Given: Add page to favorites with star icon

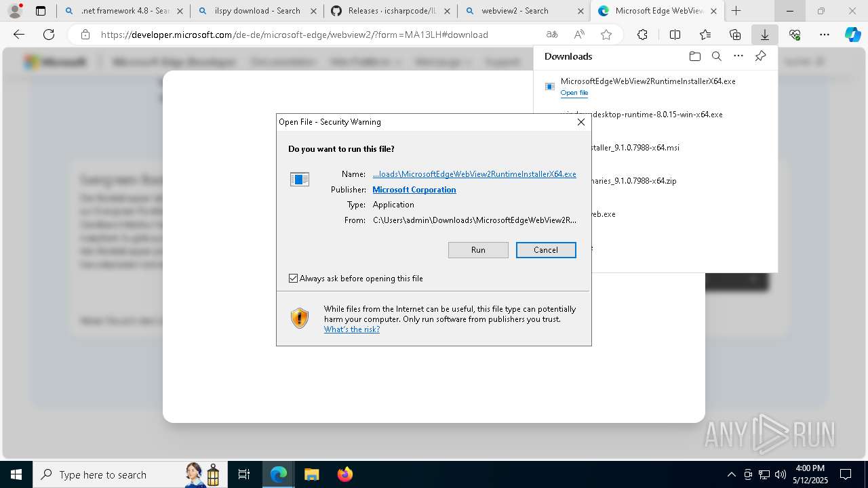Looking at the screenshot, I should pyautogui.click(x=606, y=35).
